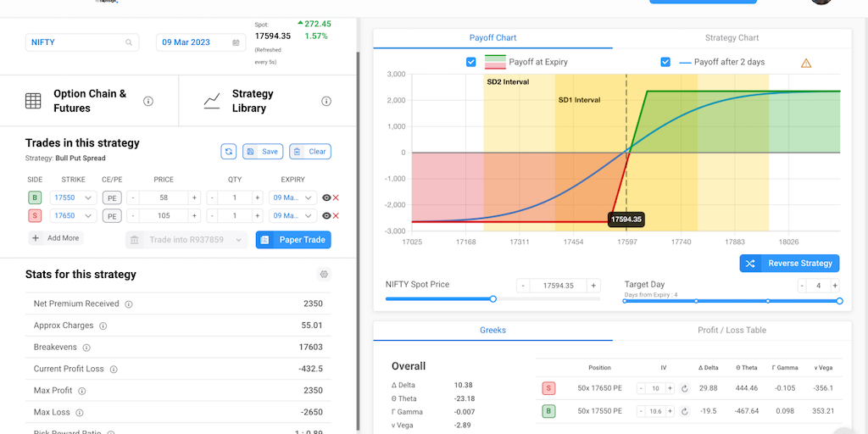This screenshot has height=434, width=868.
Task: Show info for Strategy Library
Action: pos(326,102)
